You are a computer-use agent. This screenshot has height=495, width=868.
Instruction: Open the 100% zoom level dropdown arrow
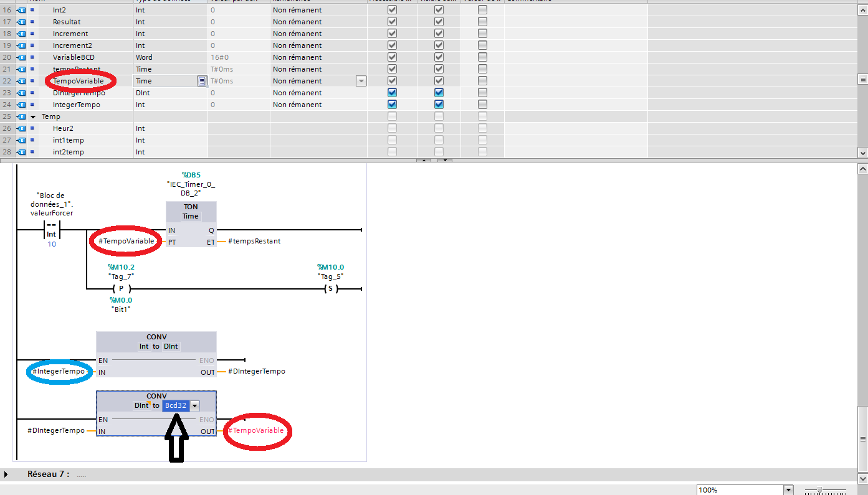pos(788,490)
